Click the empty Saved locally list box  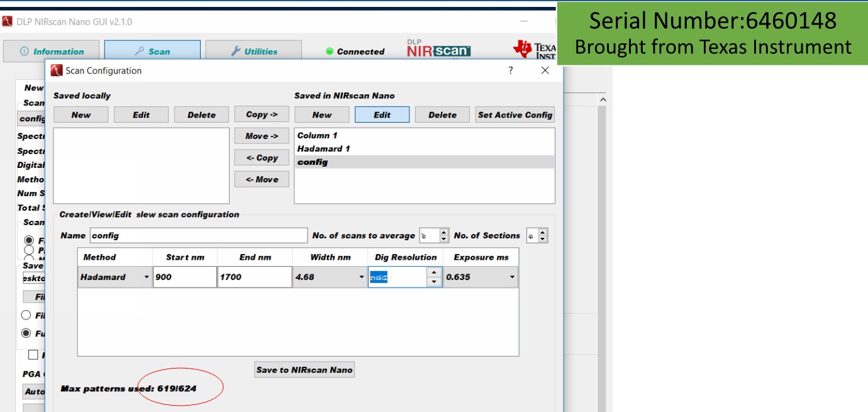[x=142, y=165]
